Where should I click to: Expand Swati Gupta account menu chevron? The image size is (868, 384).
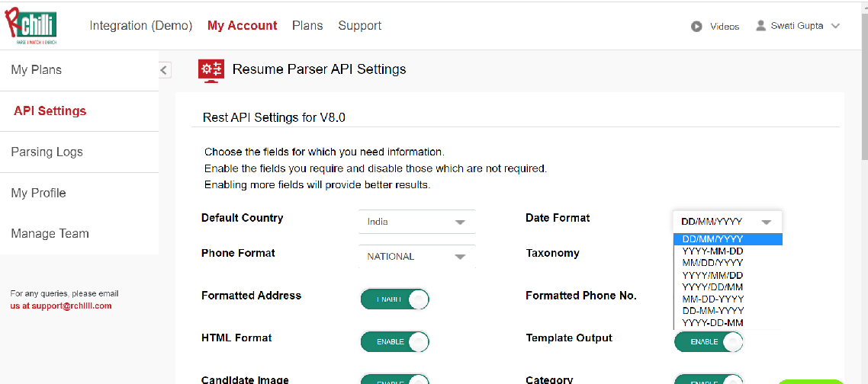pyautogui.click(x=835, y=26)
